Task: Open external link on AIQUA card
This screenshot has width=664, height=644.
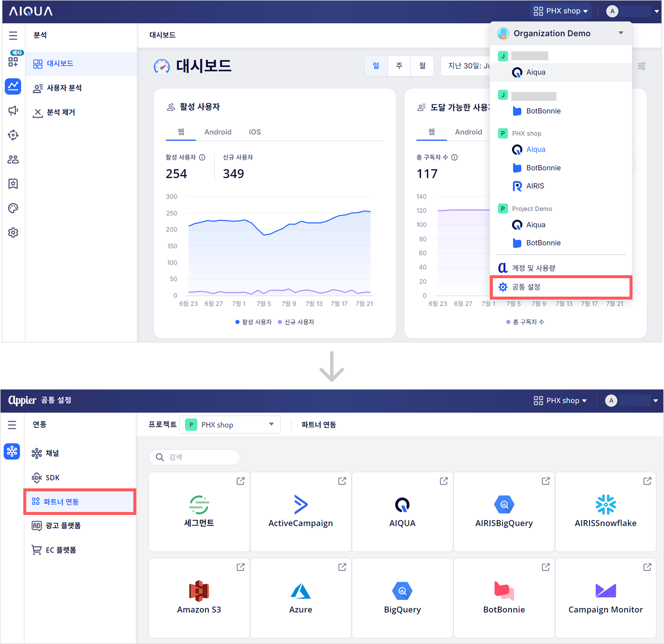Action: pos(444,481)
